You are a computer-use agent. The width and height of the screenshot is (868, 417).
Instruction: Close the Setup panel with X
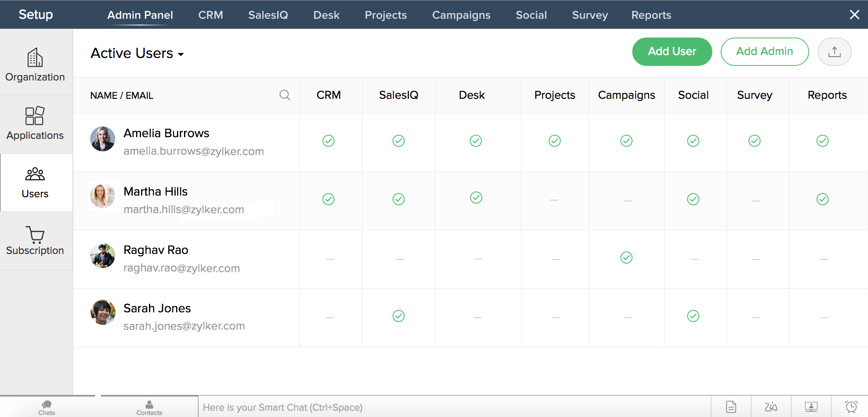click(854, 15)
